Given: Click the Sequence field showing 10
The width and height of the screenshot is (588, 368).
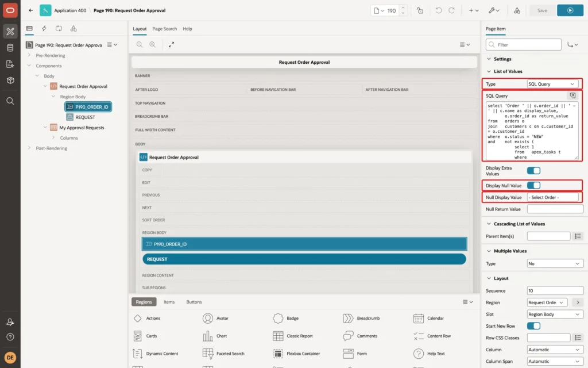Looking at the screenshot, I should (555, 290).
